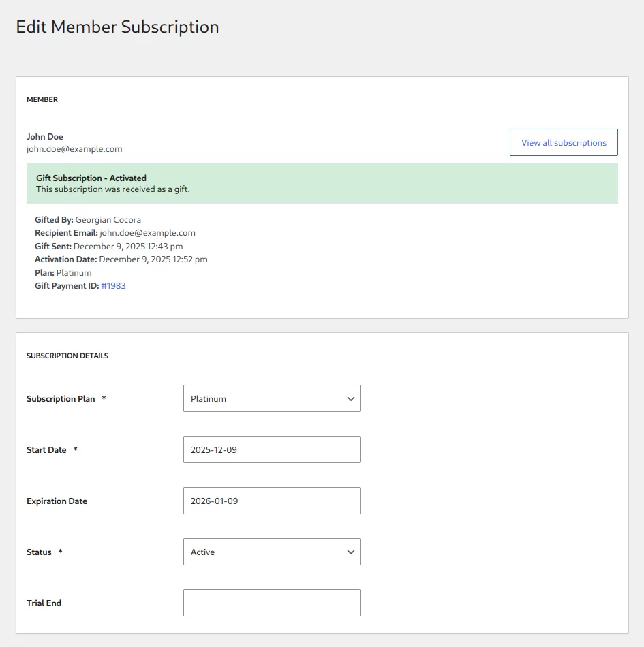644x647 pixels.
Task: Open the Status dropdown showing Active
Action: click(x=271, y=552)
